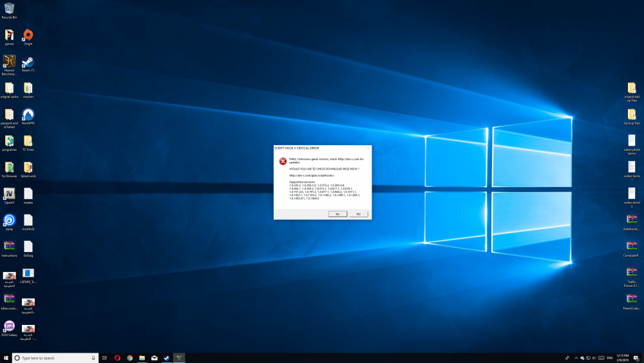Open the Steam desktop shortcut
The height and width of the screenshot is (363, 644).
pos(28,63)
